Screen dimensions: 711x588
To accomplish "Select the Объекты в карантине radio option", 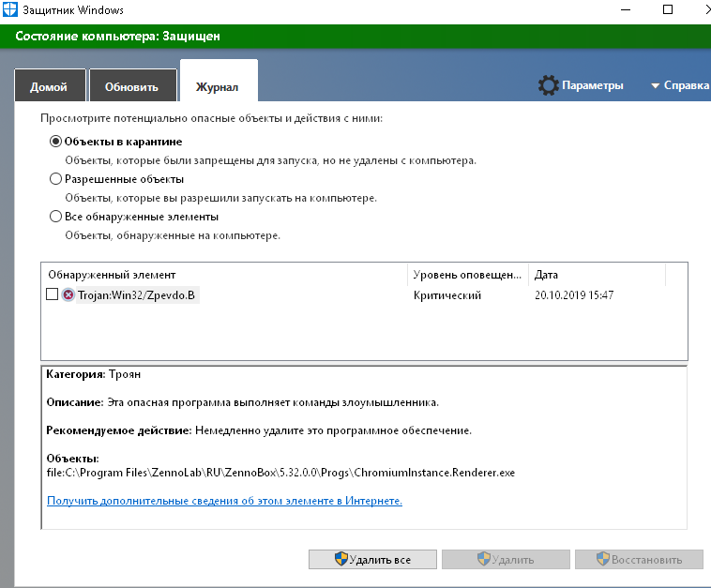I will click(x=55, y=142).
